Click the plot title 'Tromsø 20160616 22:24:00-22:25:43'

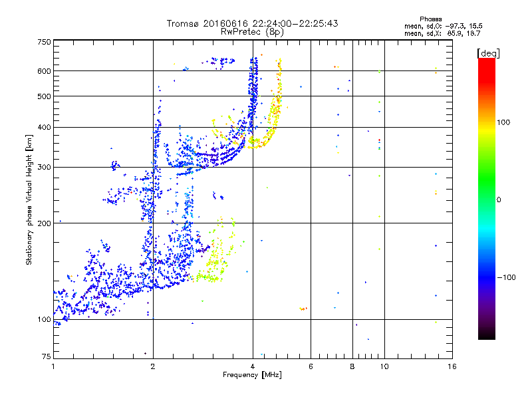click(252, 23)
